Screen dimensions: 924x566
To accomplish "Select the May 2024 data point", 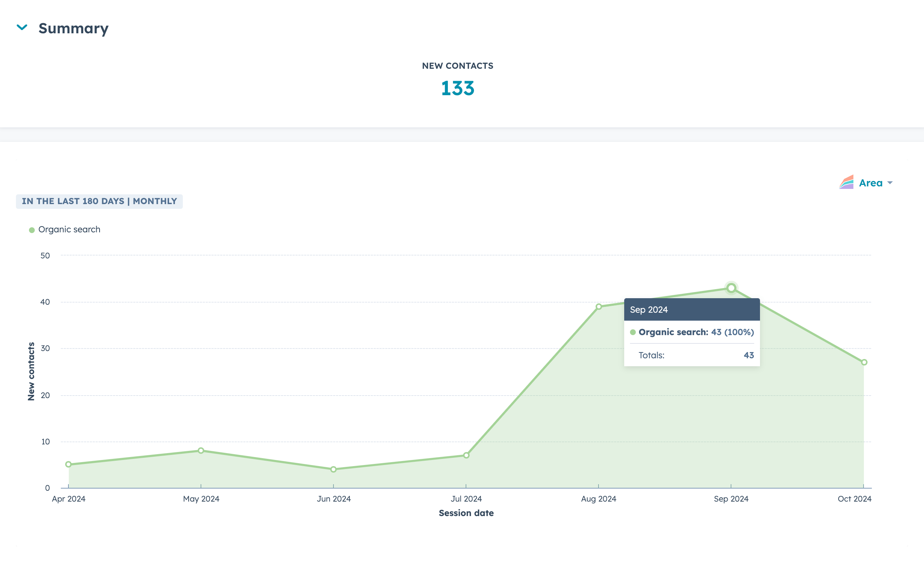I will pos(201,451).
